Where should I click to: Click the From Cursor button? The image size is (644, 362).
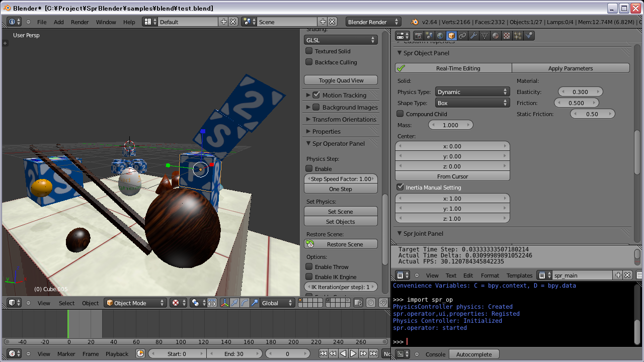tap(452, 176)
